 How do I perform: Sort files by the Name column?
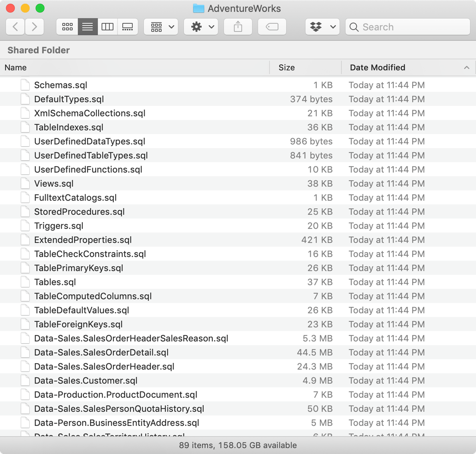(x=16, y=67)
